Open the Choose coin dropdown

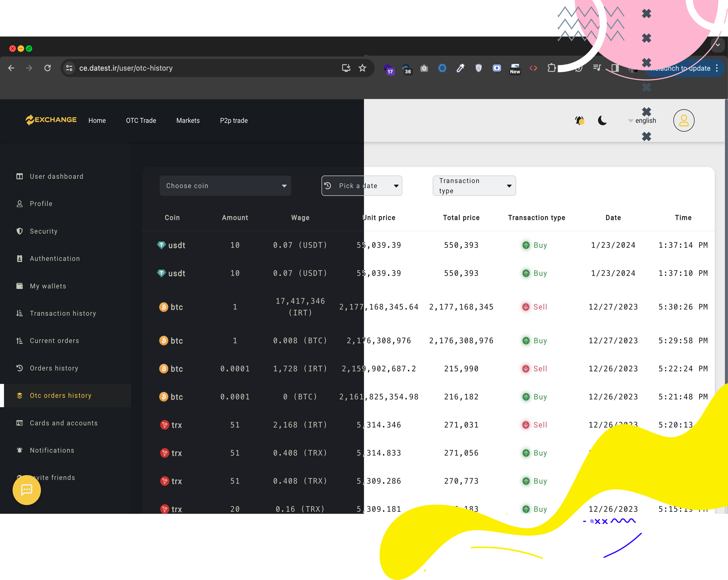(226, 186)
